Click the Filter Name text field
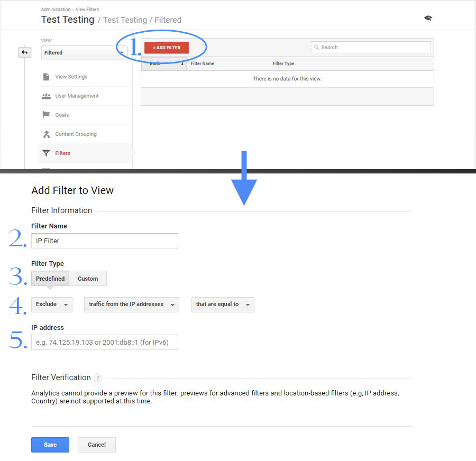 click(x=104, y=241)
